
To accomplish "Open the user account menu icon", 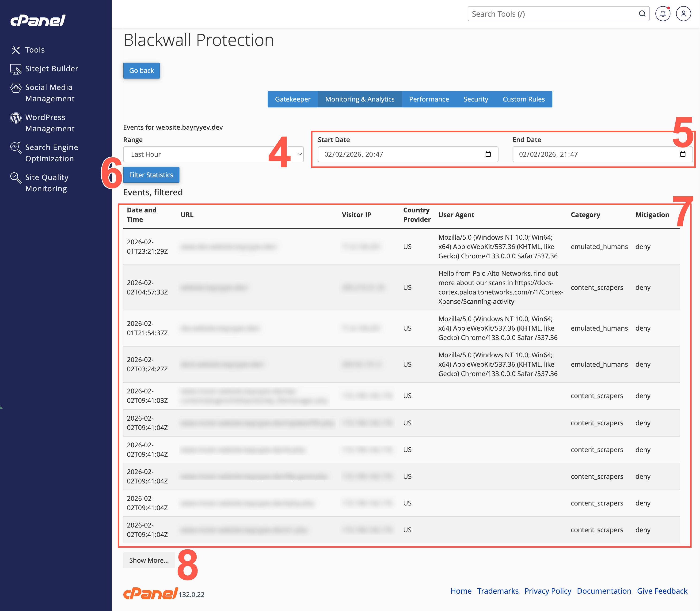I will (x=683, y=14).
